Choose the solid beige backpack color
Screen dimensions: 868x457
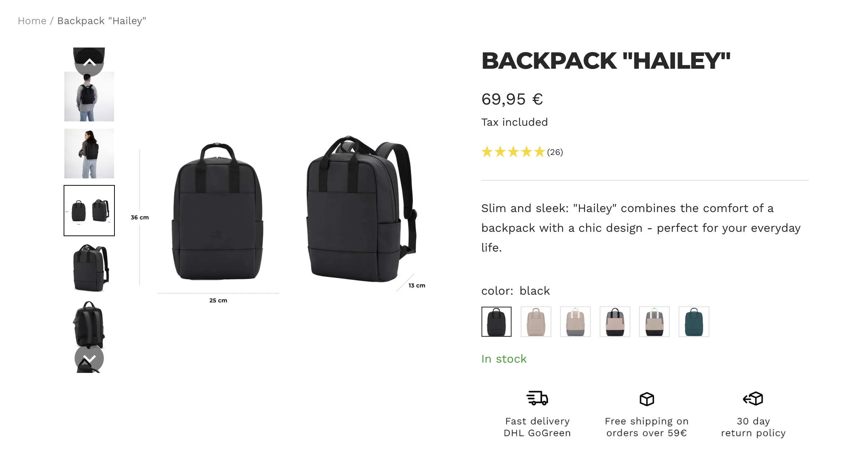[x=536, y=322]
